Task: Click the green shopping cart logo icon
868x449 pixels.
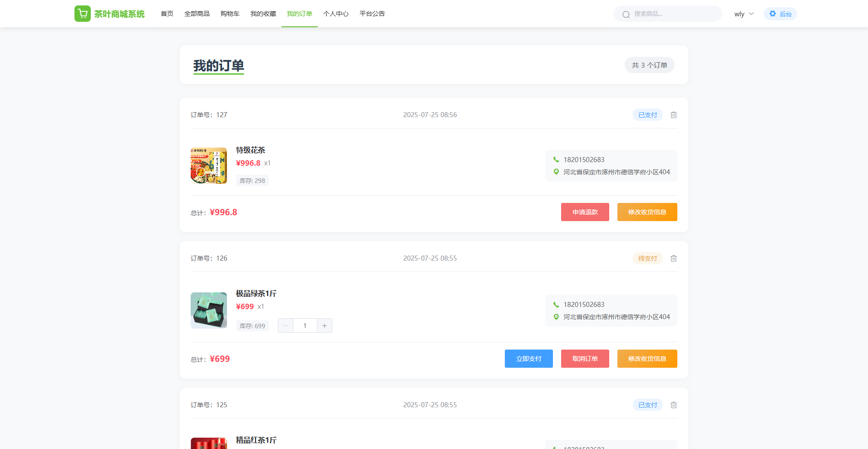Action: coord(82,14)
